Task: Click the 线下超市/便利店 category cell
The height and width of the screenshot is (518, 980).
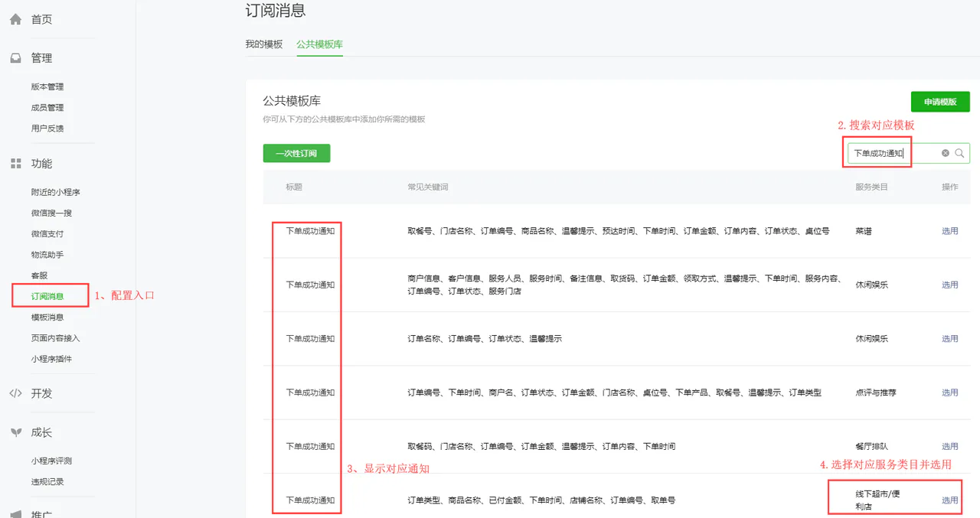Action: (x=877, y=500)
